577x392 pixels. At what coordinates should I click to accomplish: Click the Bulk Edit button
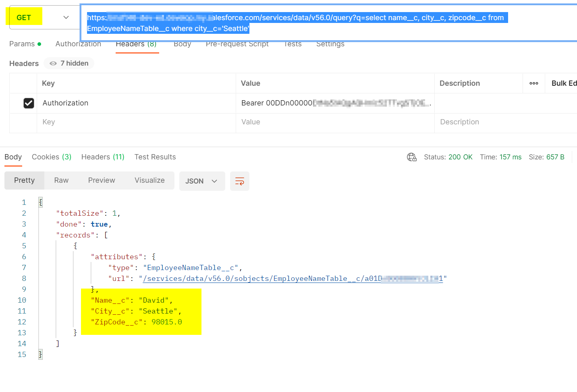564,83
